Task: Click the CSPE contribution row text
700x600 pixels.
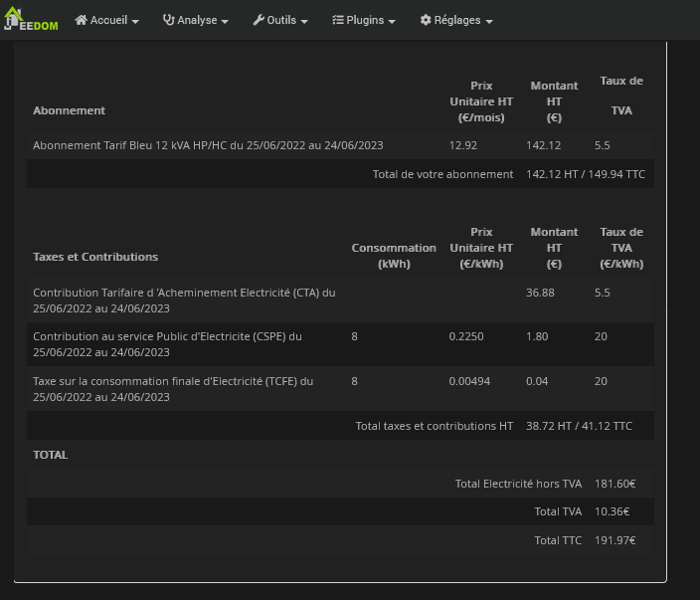Action: pyautogui.click(x=167, y=343)
